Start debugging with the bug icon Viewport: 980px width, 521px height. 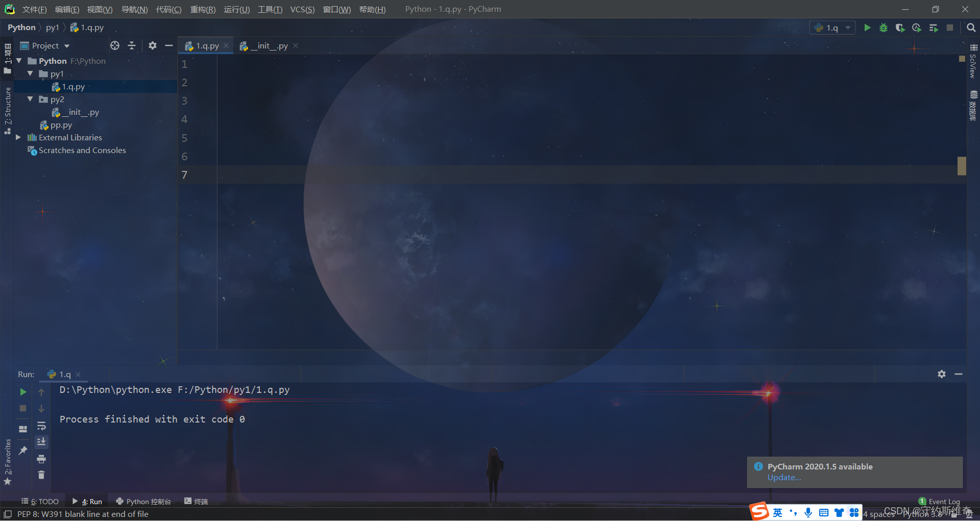[884, 28]
